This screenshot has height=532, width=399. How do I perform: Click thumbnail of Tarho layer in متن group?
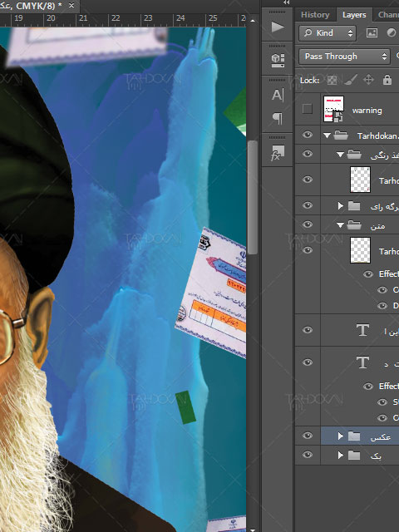tap(360, 250)
